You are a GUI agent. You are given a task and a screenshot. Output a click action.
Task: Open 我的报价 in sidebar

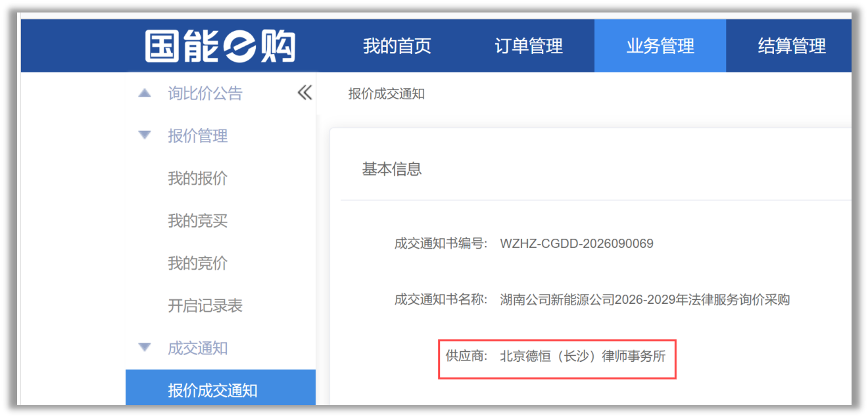click(x=197, y=178)
